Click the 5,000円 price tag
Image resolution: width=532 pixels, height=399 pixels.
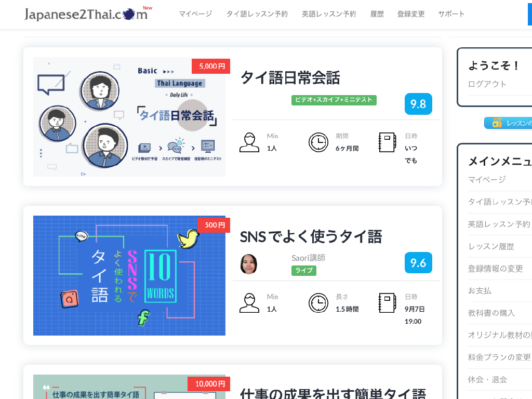[211, 66]
